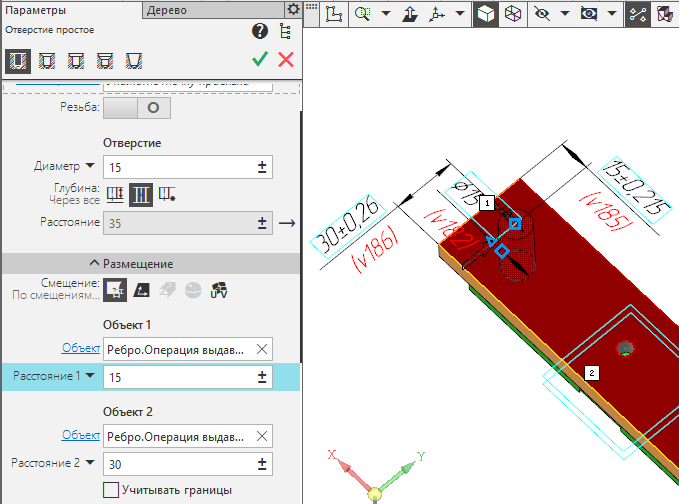
Task: Click the zoom magnifier tool
Action: (x=362, y=14)
